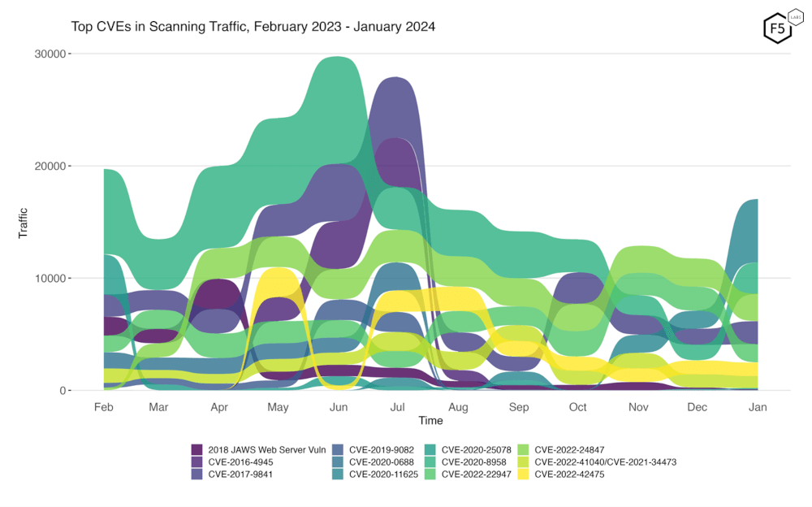Click the 2018 JAWS Web Server Vuln color swatch
This screenshot has height=507, width=812.
click(x=197, y=449)
